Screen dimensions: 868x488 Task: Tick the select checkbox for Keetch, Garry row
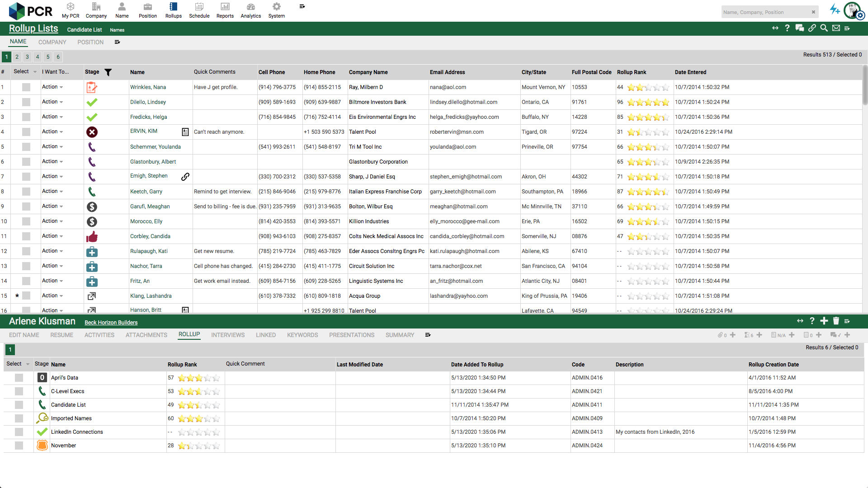coord(26,192)
